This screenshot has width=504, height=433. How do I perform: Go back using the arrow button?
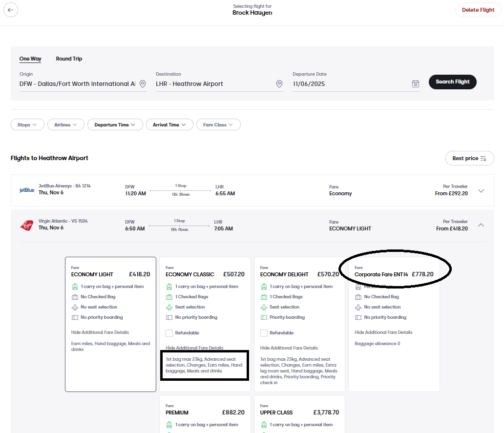11,10
